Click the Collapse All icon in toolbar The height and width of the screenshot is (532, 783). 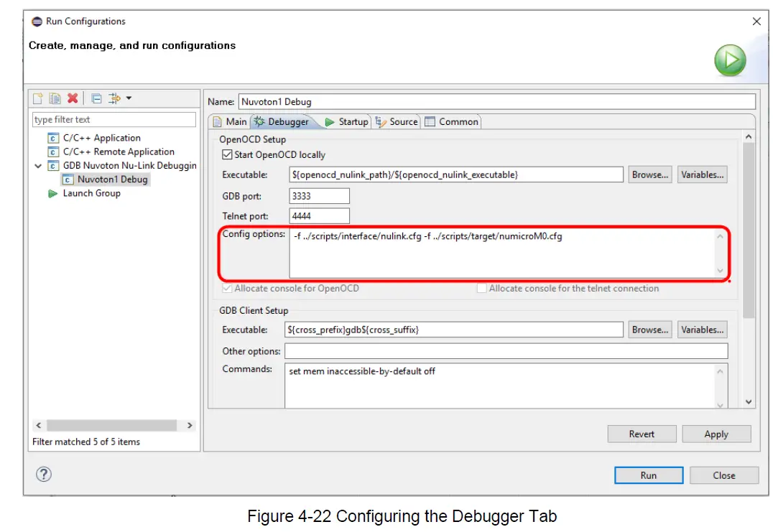pos(97,98)
